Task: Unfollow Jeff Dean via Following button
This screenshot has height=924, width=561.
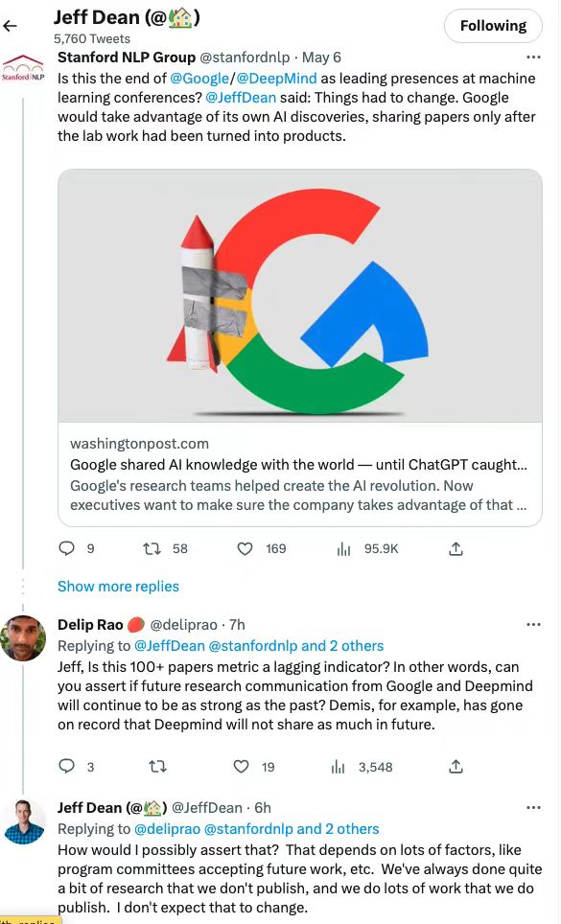Action: (493, 26)
